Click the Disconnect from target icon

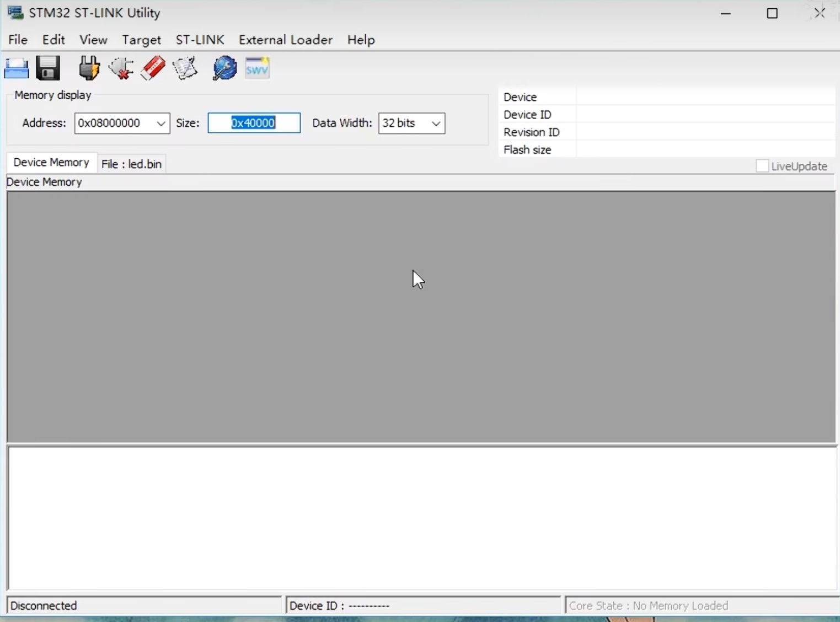pyautogui.click(x=121, y=68)
